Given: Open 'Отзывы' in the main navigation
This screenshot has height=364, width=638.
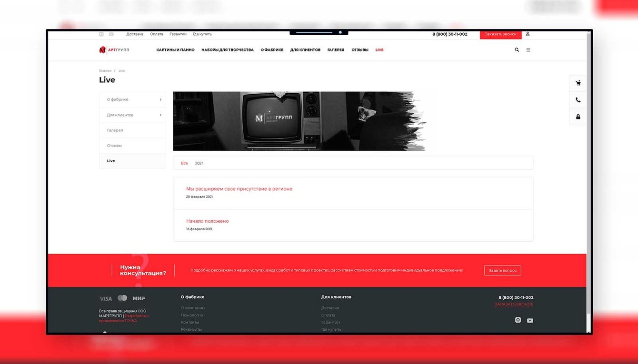Looking at the screenshot, I should [360, 50].
